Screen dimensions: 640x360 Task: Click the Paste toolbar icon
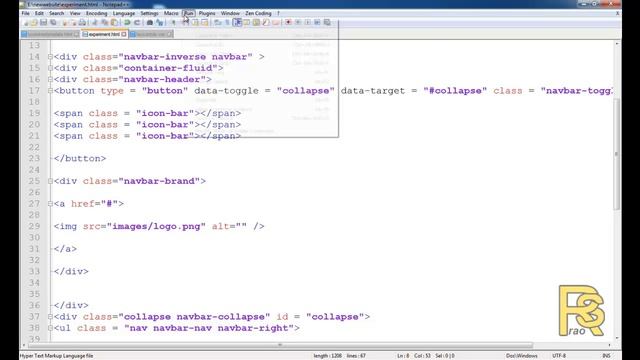(x=114, y=22)
